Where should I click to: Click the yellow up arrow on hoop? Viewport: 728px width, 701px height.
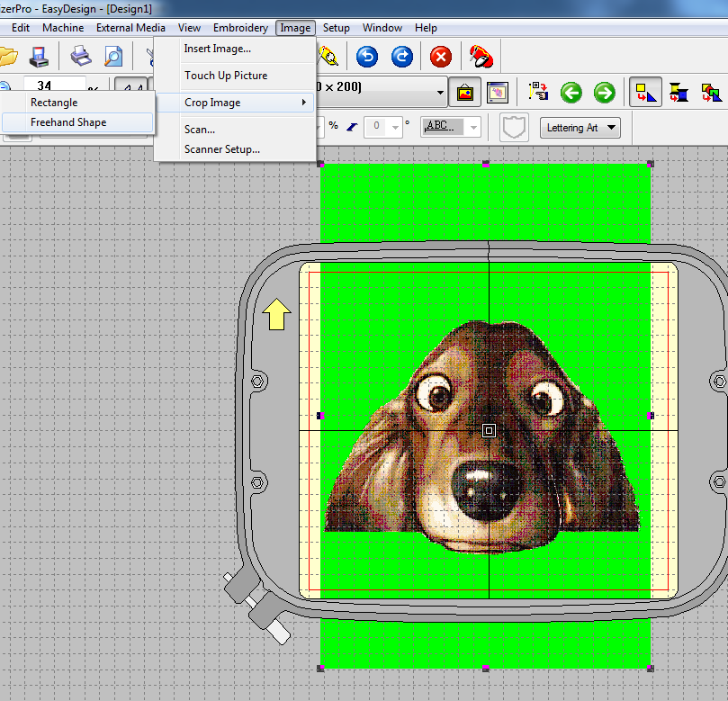click(277, 314)
